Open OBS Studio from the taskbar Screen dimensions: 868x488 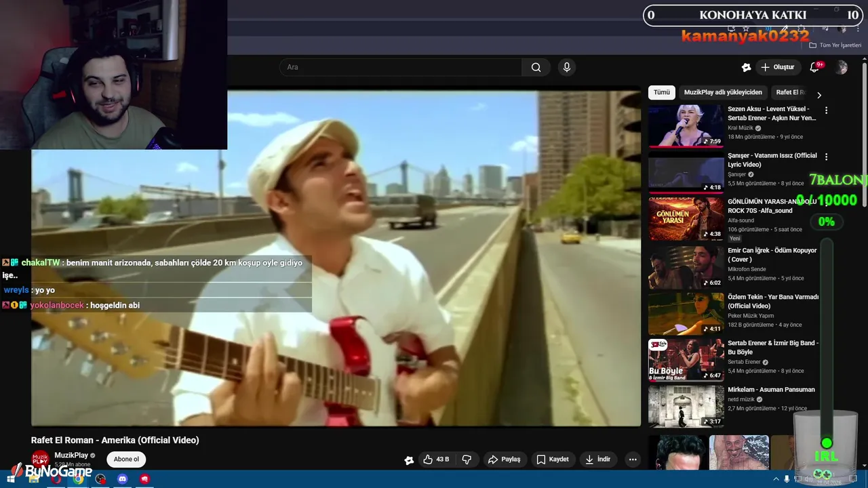(100, 479)
